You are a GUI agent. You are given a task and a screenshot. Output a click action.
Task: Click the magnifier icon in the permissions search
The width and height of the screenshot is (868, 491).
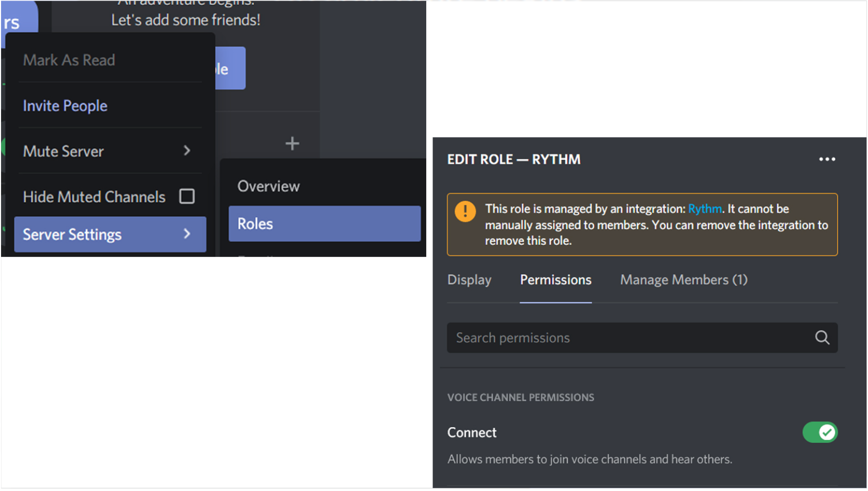point(822,338)
